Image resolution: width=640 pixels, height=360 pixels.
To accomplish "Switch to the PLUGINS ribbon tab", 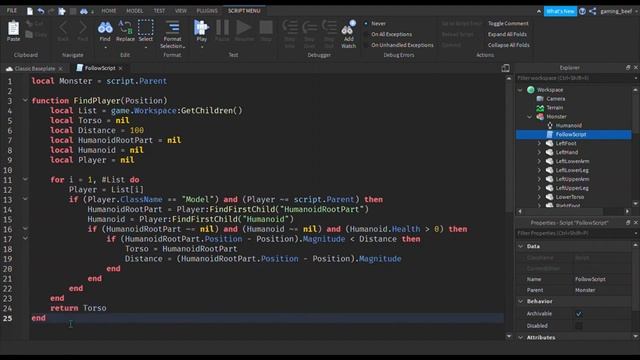I will pos(207,11).
